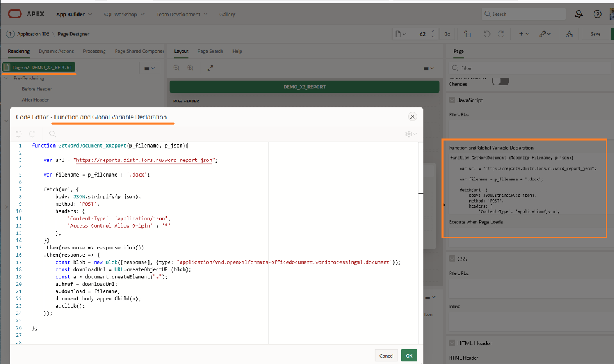615x364 pixels.
Task: Click the Code Editor redo icon
Action: 32,134
